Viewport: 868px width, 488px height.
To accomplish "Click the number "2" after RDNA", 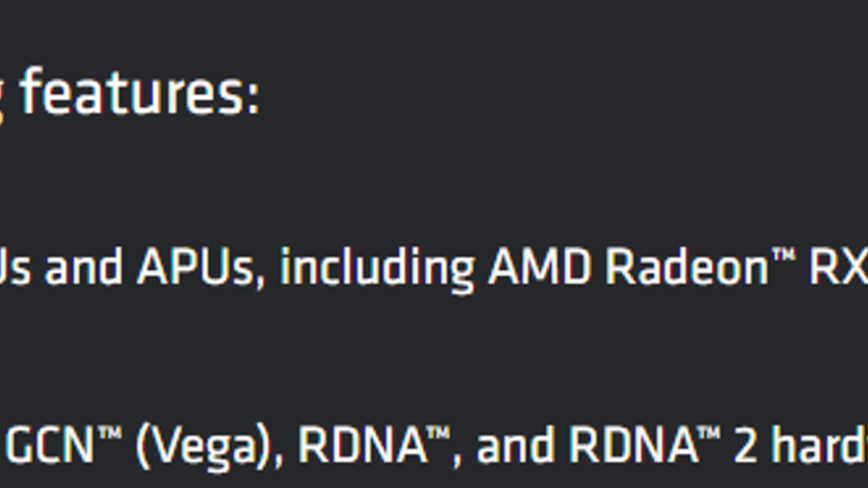I will pyautogui.click(x=745, y=446).
